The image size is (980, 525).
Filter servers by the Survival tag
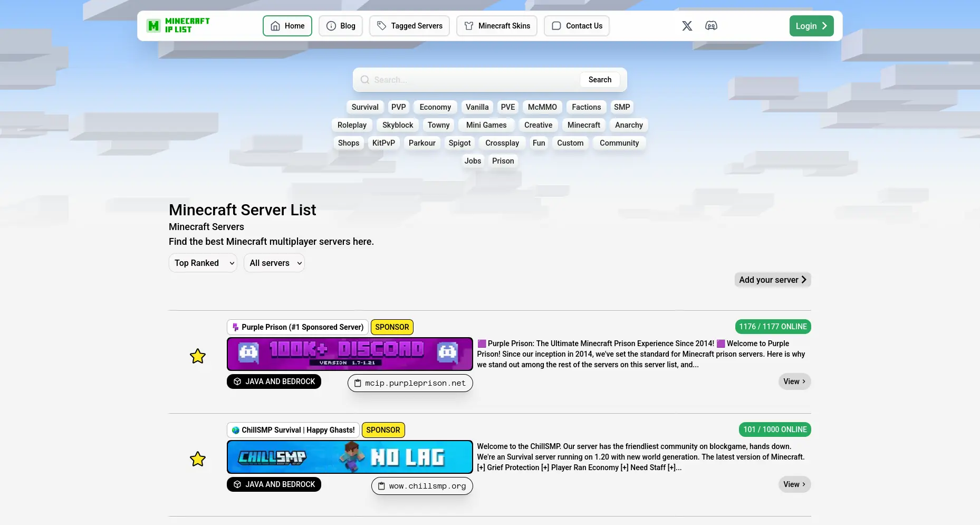click(364, 107)
